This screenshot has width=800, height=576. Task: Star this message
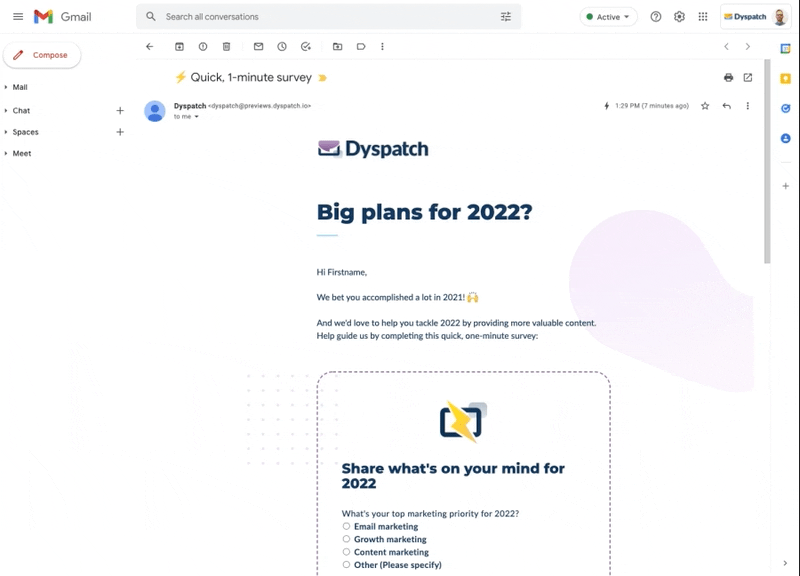pos(705,106)
